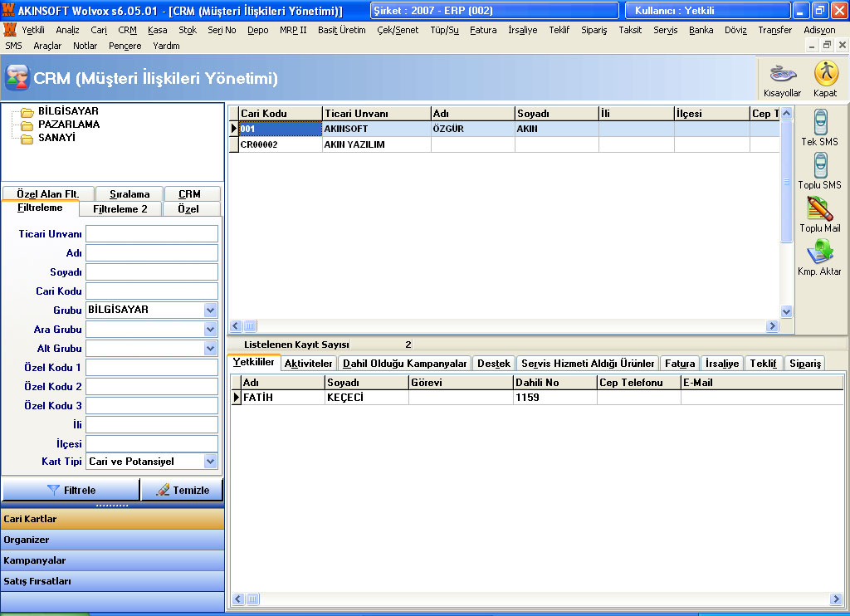Screen dimensions: 850x616
Task: Click the Wolvox logo in the menu bar
Action: 10,30
